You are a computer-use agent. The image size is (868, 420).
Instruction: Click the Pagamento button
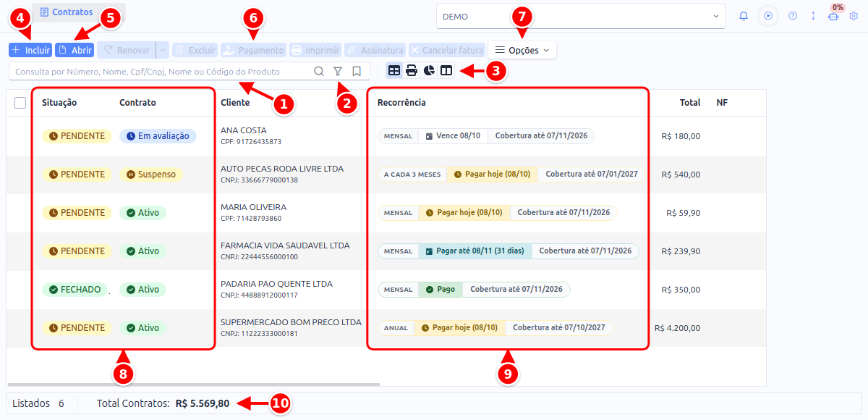click(254, 50)
